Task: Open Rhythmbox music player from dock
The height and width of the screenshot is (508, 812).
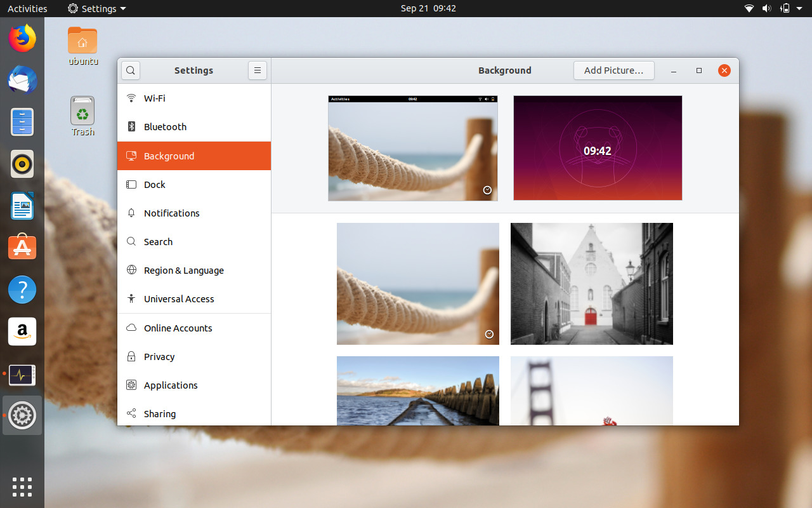Action: (22, 164)
